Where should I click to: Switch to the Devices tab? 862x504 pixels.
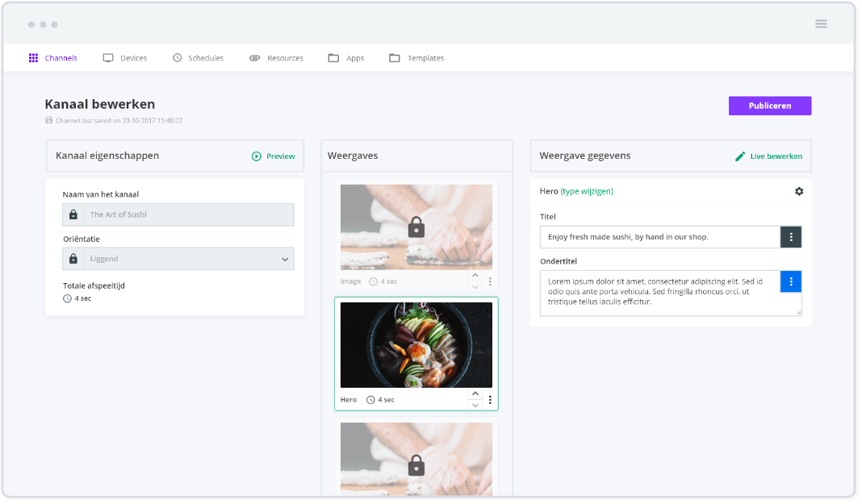(x=125, y=58)
